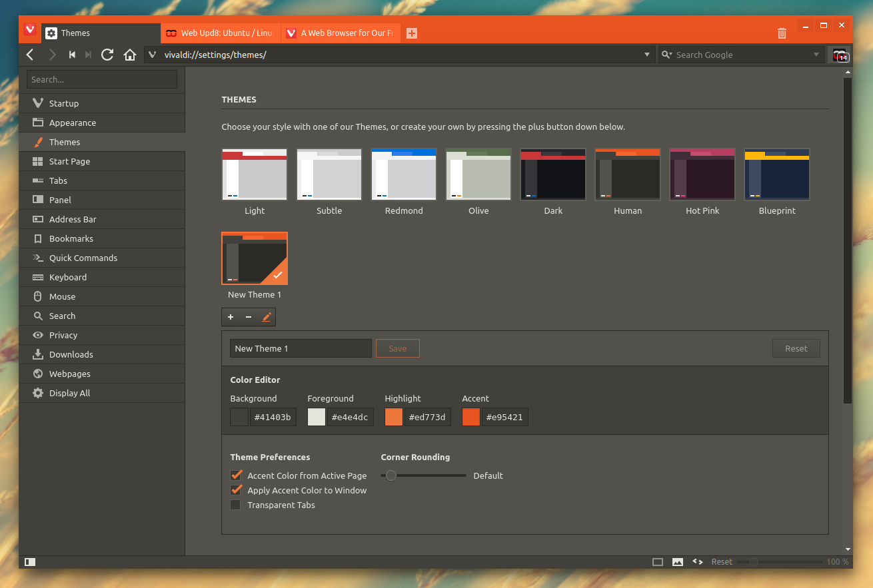Go to the home page
Screen dimensions: 873x588
[130, 55]
